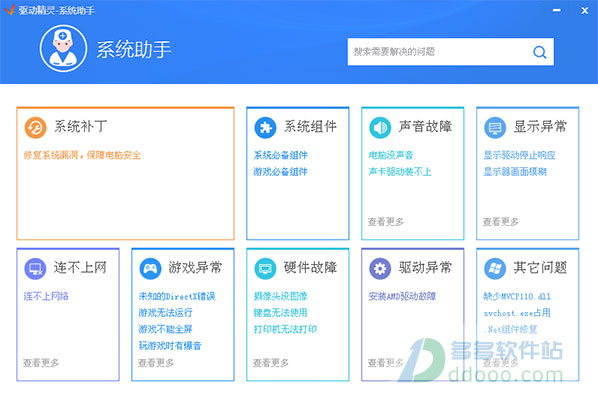Click the 声音故障 speaker icon
This screenshot has width=598, height=418.
pos(380,127)
